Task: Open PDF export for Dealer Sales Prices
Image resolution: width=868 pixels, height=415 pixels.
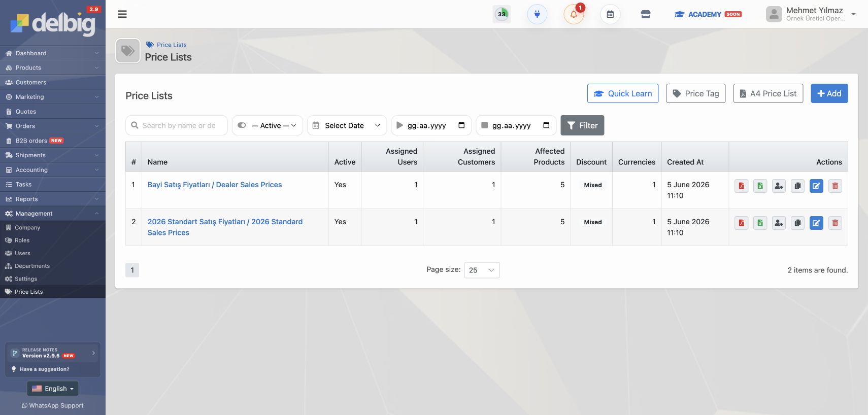Action: 742,186
